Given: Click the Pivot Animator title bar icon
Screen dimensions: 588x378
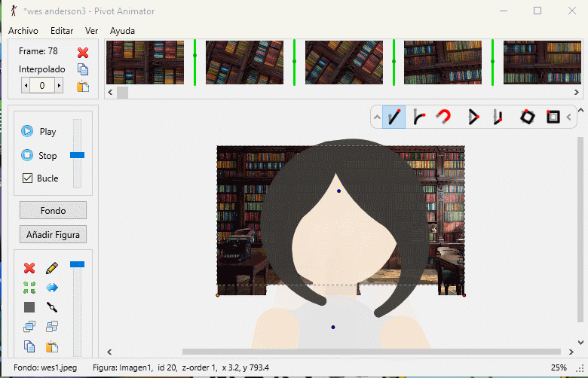Looking at the screenshot, I should coord(14,11).
